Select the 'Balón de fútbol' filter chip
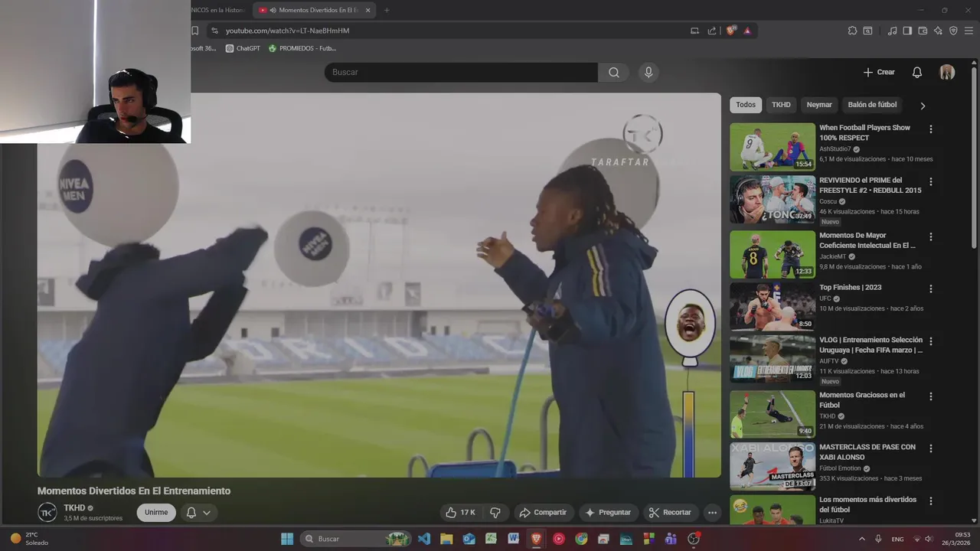 point(872,105)
